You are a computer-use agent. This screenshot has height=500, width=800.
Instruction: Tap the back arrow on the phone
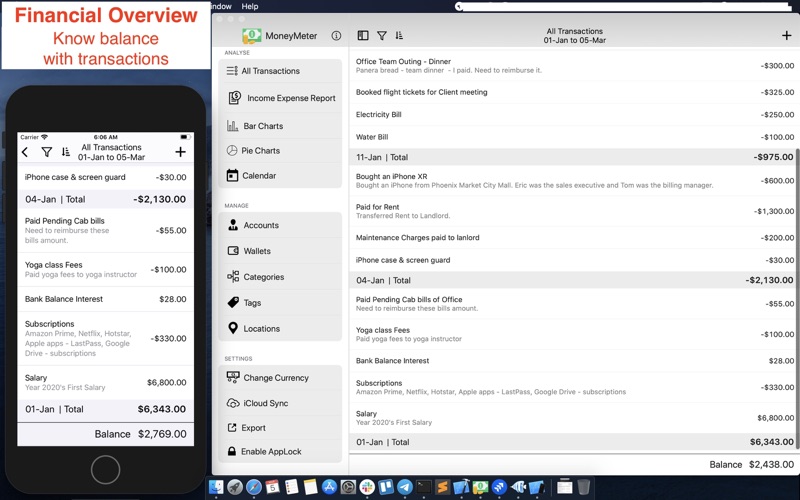click(25, 152)
